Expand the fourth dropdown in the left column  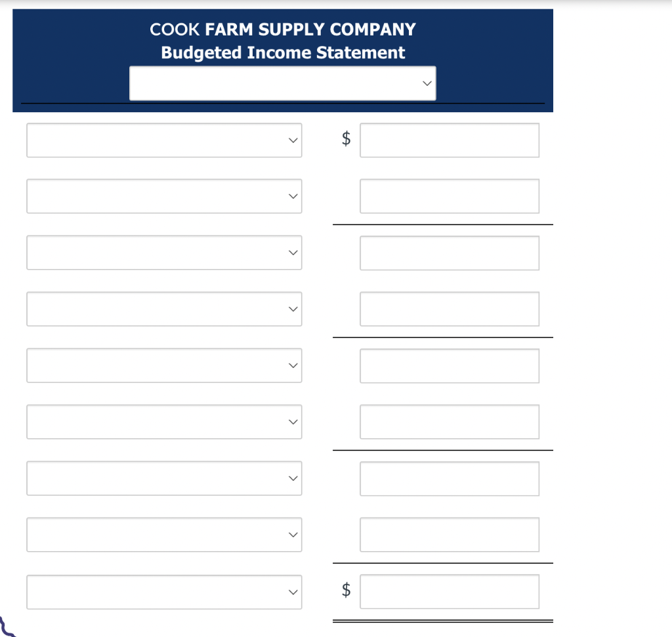coord(164,309)
